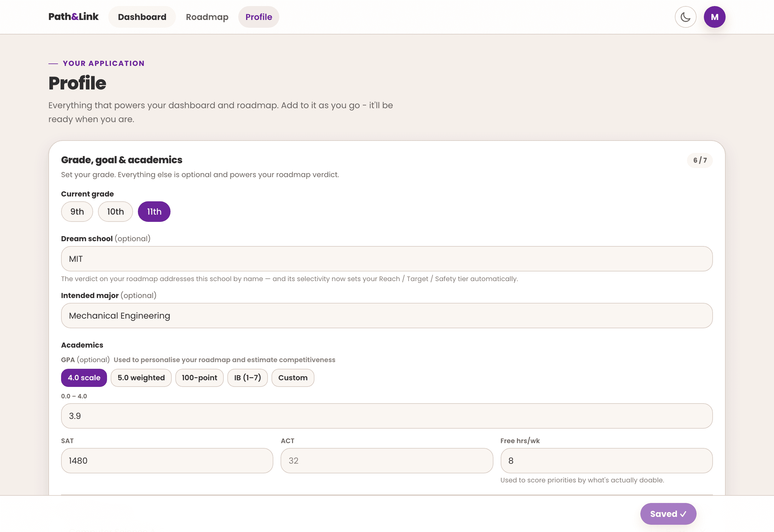The width and height of the screenshot is (774, 532).
Task: Pick the 5.0 weighted GPA scale
Action: click(x=141, y=378)
